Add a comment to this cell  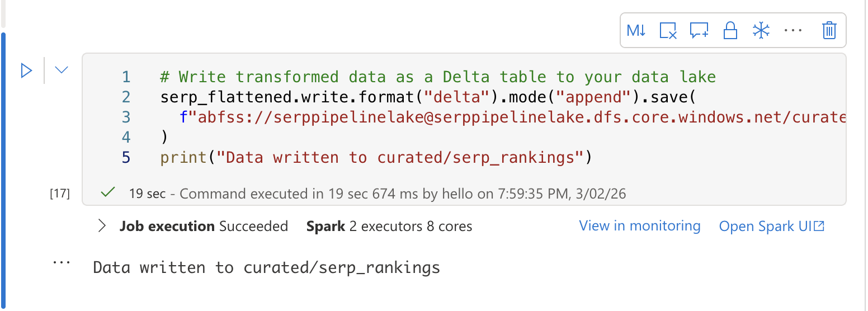699,30
